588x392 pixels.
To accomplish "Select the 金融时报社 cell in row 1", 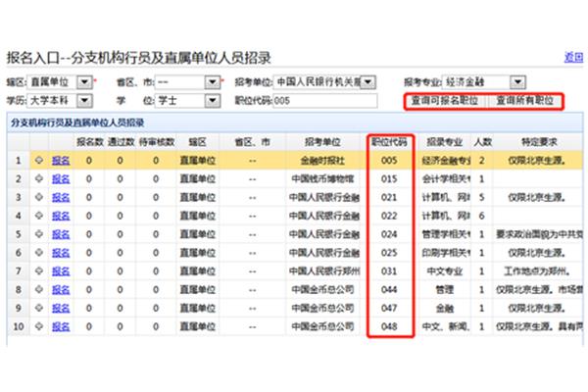I will [x=322, y=161].
